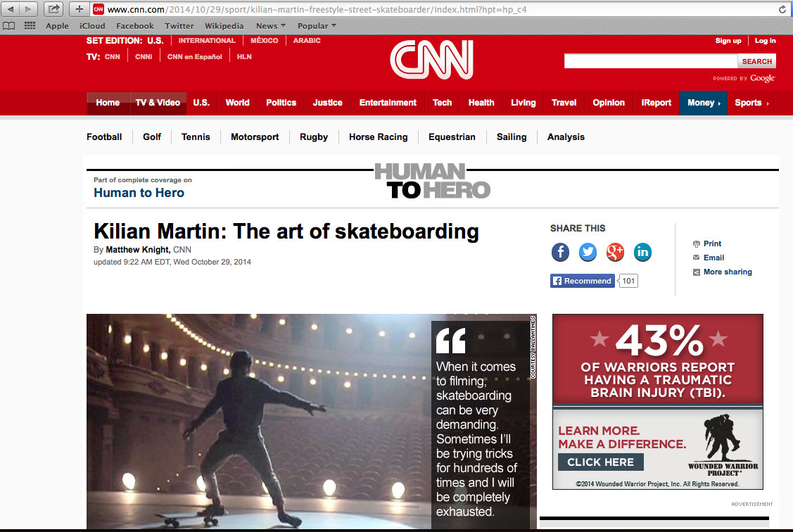Image resolution: width=793 pixels, height=532 pixels.
Task: Go forward with the Safari forward arrow
Action: [x=28, y=9]
